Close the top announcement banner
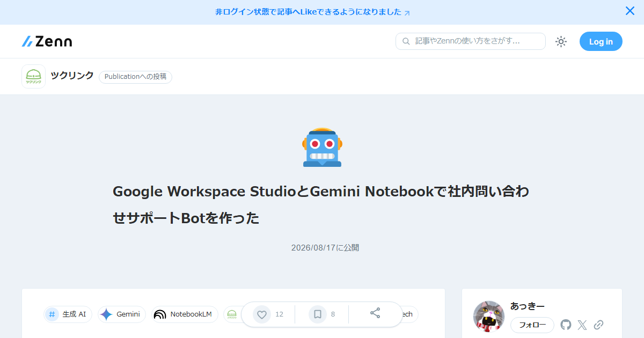The width and height of the screenshot is (644, 338). [x=630, y=11]
